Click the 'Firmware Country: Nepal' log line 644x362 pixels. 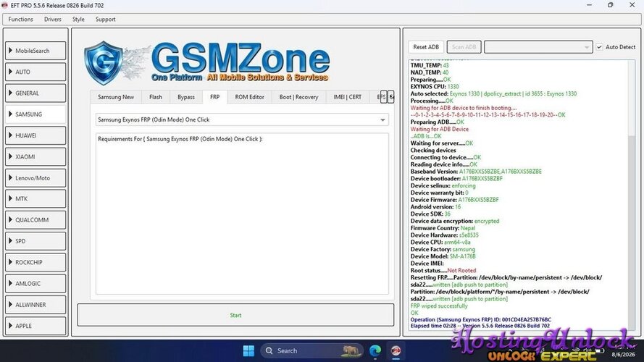pos(443,228)
